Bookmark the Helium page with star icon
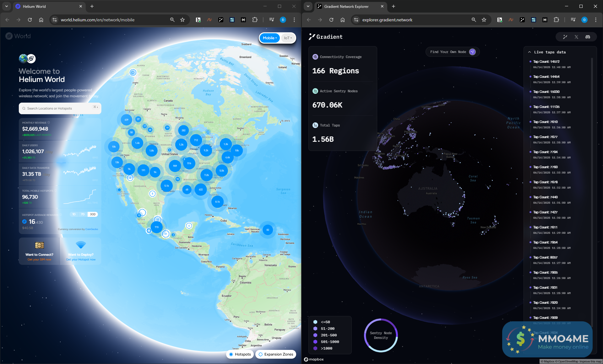 coord(182,20)
